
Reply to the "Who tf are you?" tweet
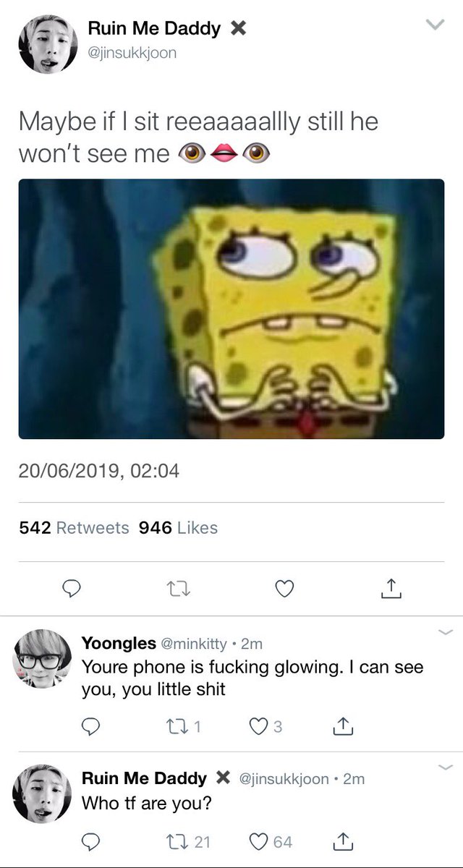90,841
